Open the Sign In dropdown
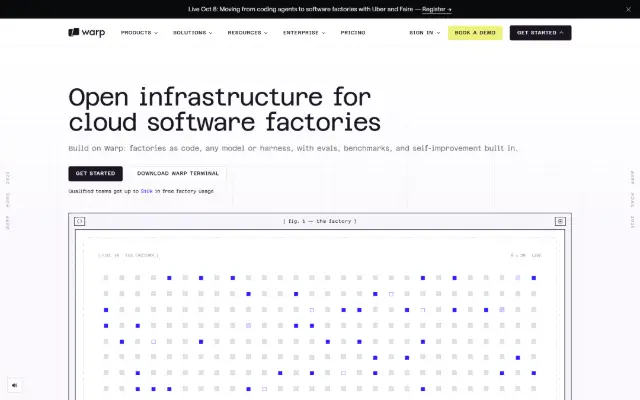This screenshot has width=640, height=400. click(x=424, y=33)
